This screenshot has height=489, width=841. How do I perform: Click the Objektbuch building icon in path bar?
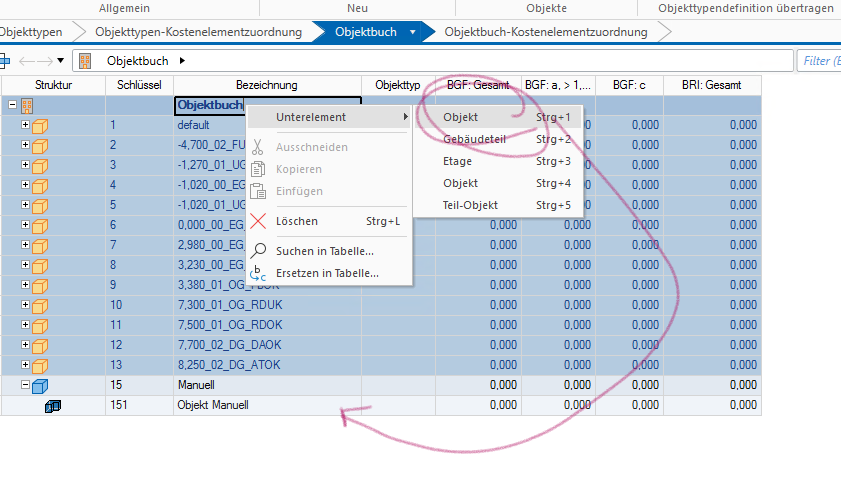[85, 62]
